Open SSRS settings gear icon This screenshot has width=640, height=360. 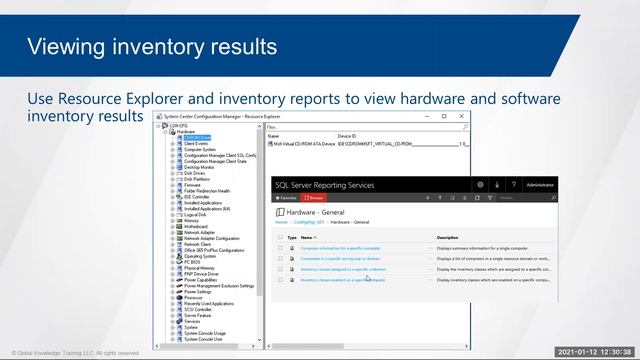click(480, 185)
